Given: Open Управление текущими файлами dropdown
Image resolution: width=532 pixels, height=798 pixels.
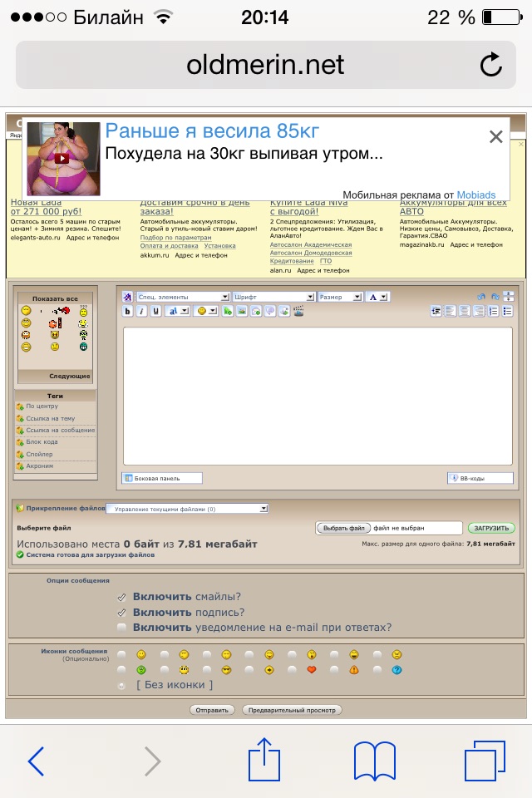Looking at the screenshot, I should [x=187, y=509].
